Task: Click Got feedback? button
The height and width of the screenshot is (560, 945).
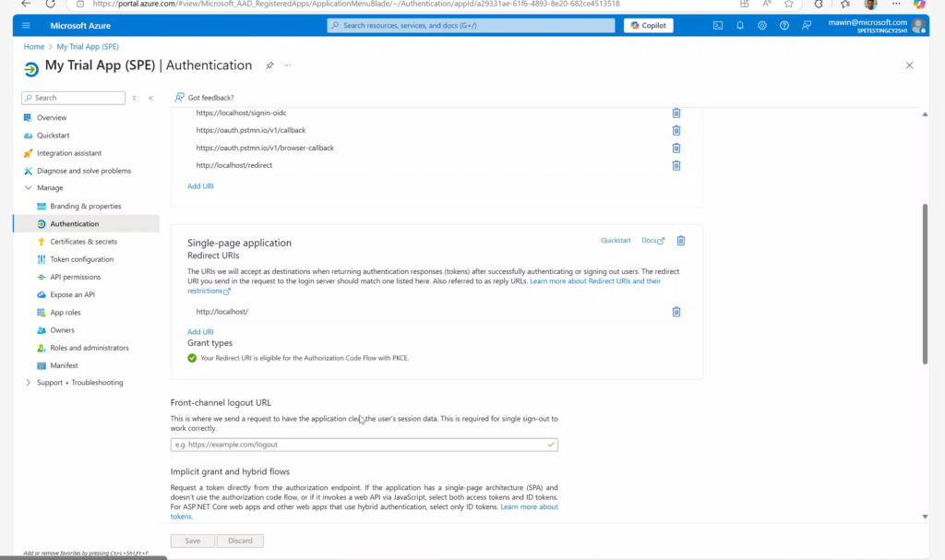Action: click(x=204, y=98)
